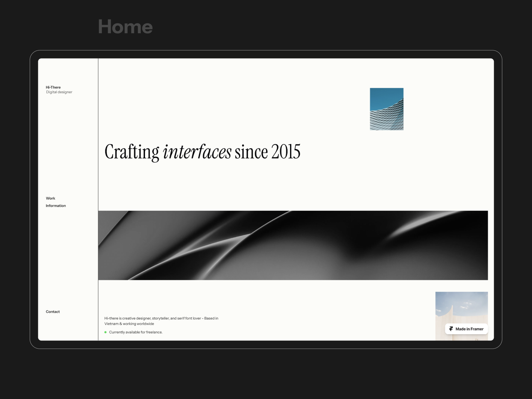Open the Work page from the sidebar
The width and height of the screenshot is (532, 399).
click(51, 198)
